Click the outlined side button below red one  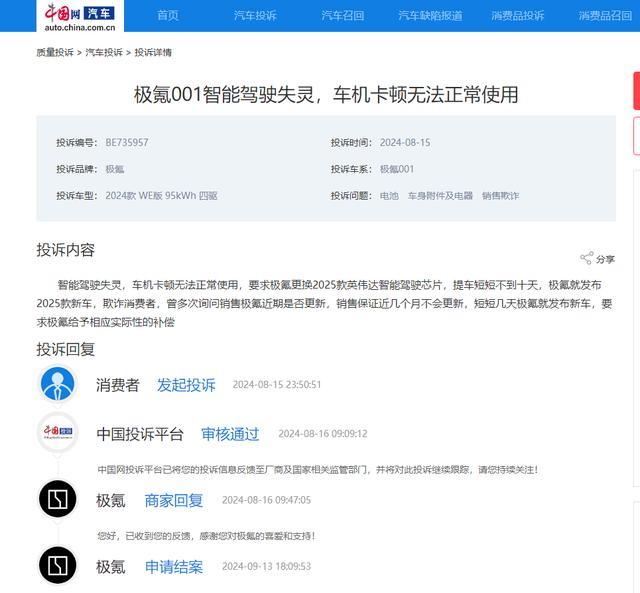click(x=637, y=136)
